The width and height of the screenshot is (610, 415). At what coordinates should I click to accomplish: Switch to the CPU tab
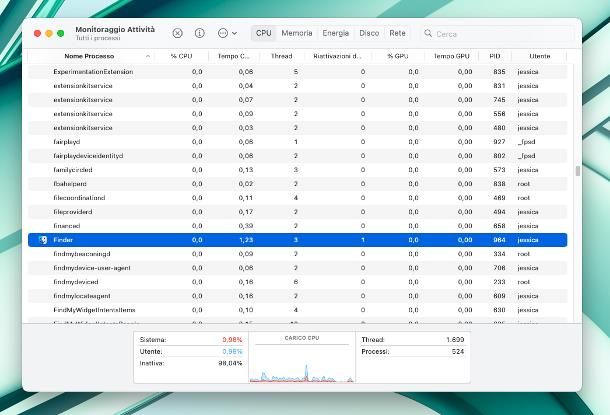263,33
